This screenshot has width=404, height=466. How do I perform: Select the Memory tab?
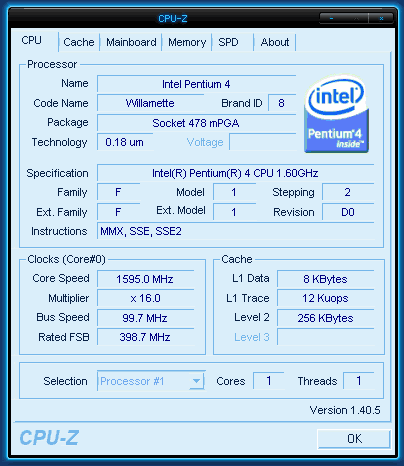pyautogui.click(x=187, y=42)
